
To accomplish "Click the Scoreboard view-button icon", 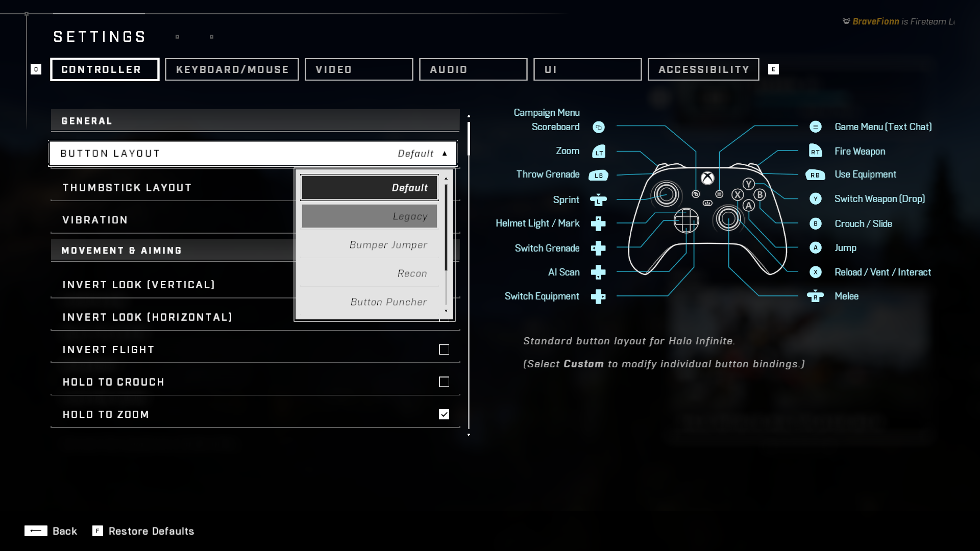I will pos(599,127).
